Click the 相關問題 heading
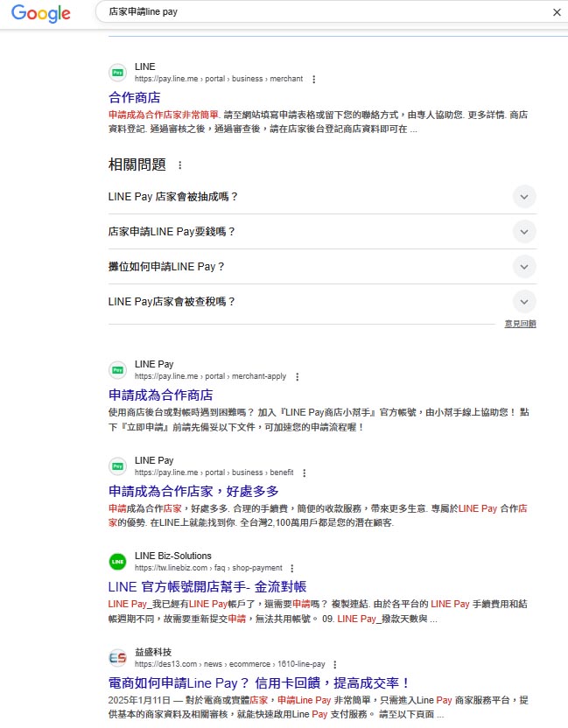Screen dimensions: 568x728 (x=137, y=164)
